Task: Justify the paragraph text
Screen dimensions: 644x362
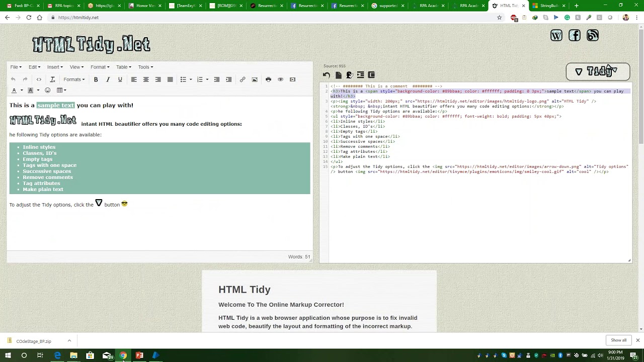Action: pyautogui.click(x=170, y=79)
